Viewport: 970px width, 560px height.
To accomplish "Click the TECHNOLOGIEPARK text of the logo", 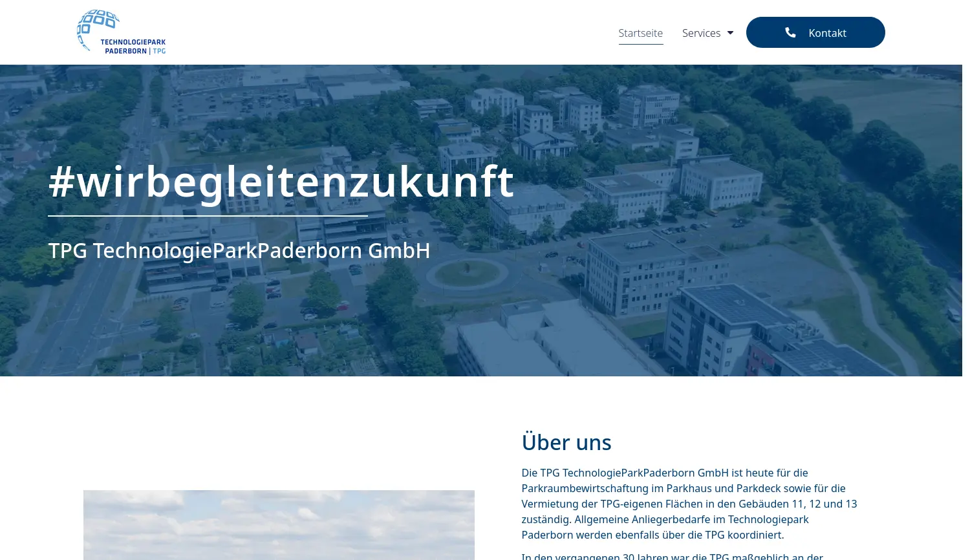I will point(132,41).
